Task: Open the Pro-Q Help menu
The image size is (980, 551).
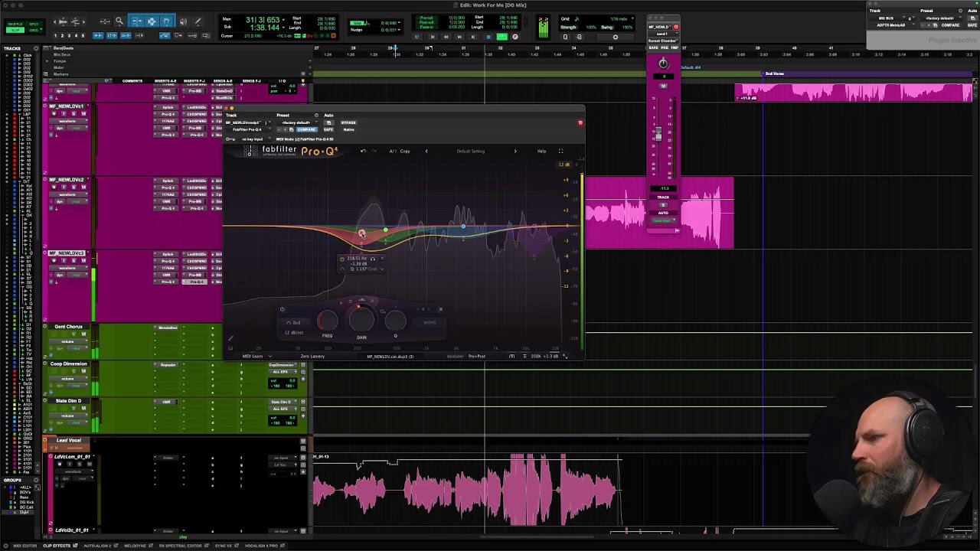Action: (x=541, y=151)
